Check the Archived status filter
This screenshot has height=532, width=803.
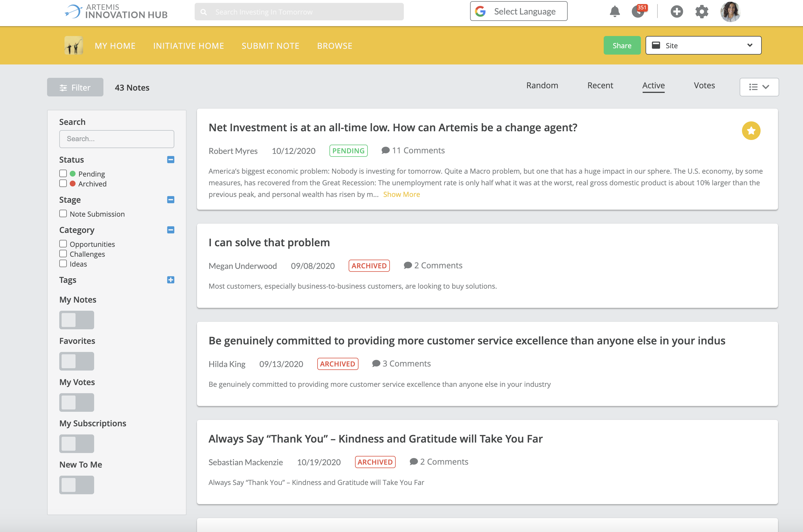point(63,184)
